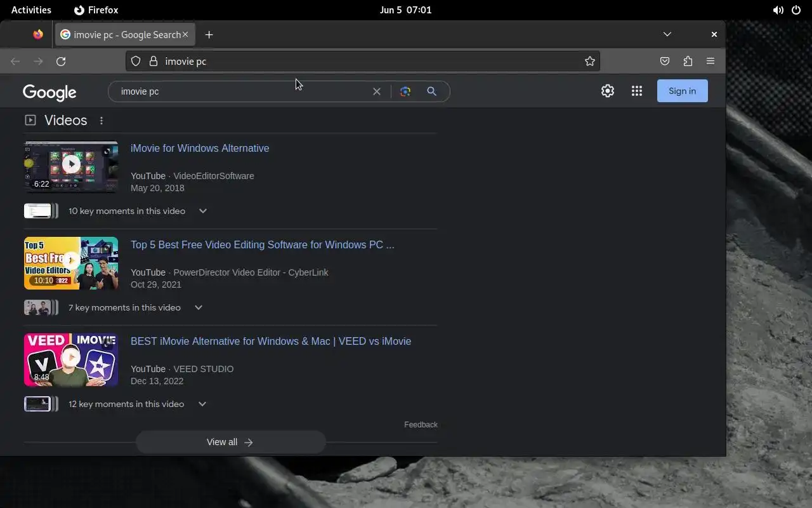Open the Firefox app menu in top bar
The height and width of the screenshot is (508, 812).
[96, 10]
